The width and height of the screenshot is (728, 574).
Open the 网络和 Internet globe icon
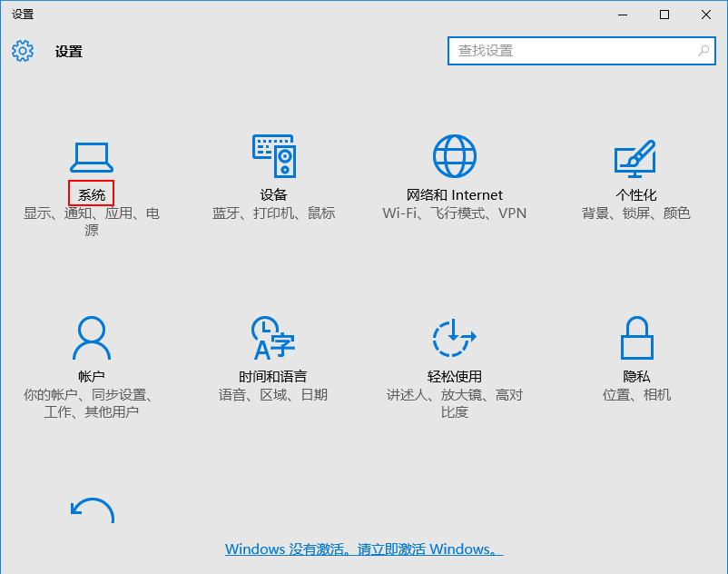(455, 156)
